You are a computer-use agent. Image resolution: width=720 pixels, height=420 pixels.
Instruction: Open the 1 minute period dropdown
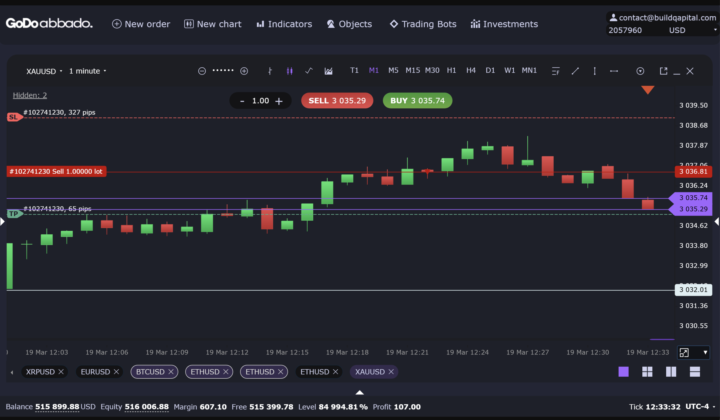(87, 71)
